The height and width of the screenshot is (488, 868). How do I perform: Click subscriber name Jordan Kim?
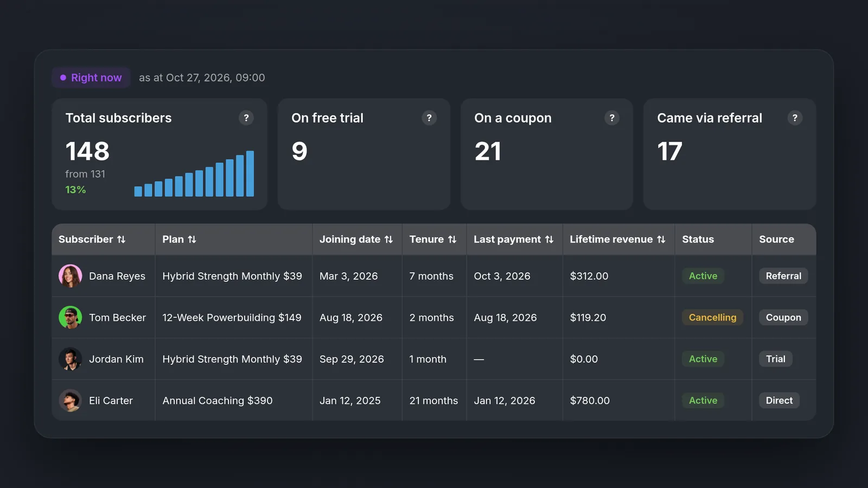coord(116,359)
